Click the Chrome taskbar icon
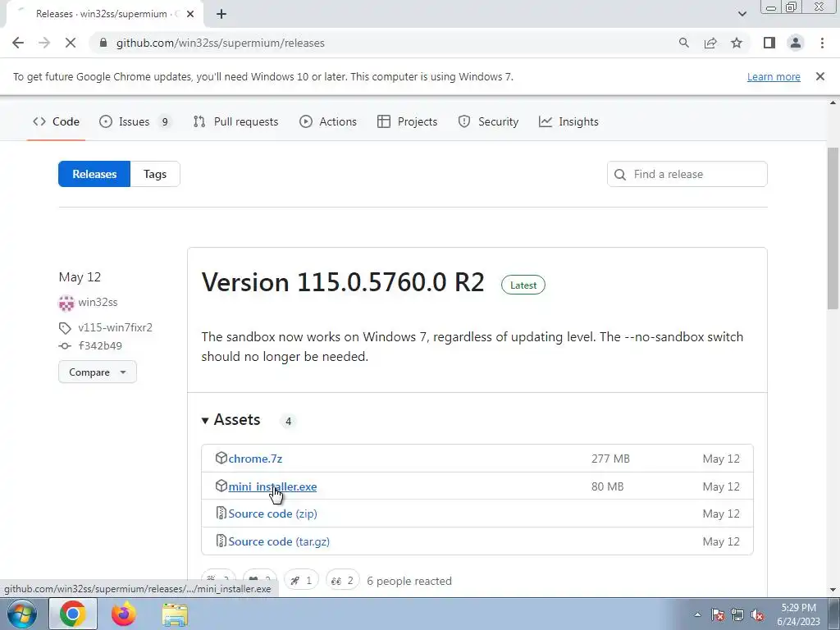This screenshot has height=630, width=840. [x=73, y=614]
